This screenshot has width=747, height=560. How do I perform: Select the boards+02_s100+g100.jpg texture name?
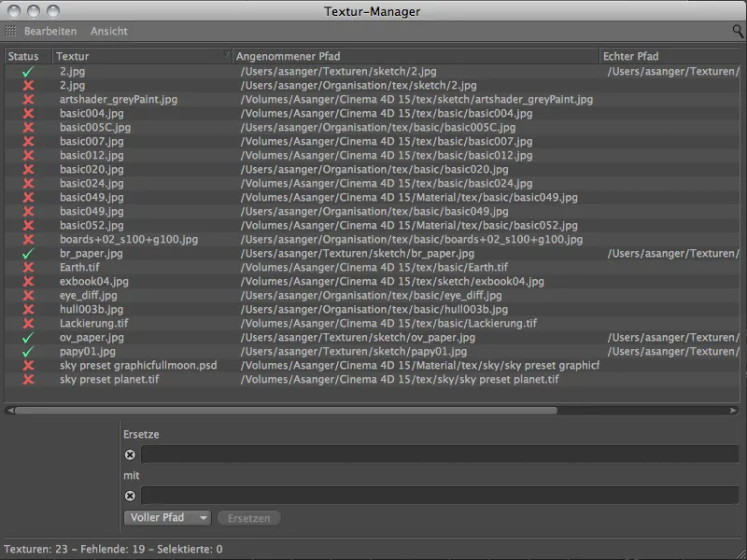[x=129, y=240]
